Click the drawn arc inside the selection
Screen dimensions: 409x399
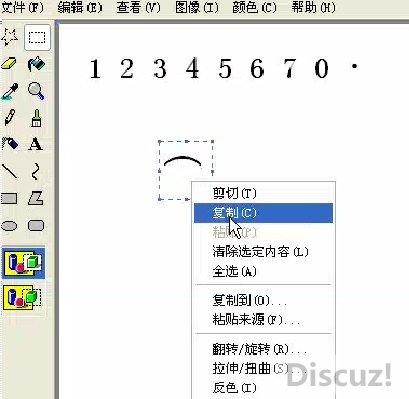click(183, 160)
